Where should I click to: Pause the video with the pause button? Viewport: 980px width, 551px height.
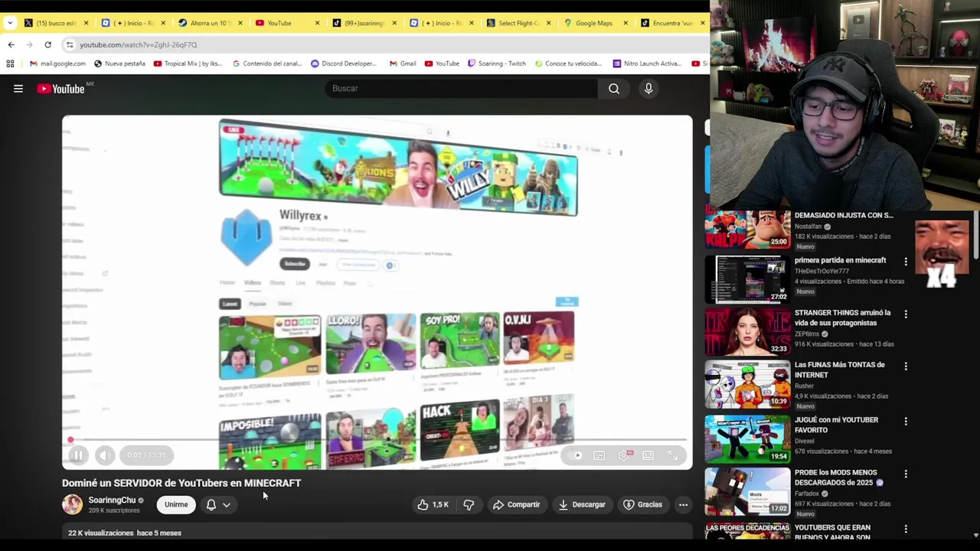[78, 455]
